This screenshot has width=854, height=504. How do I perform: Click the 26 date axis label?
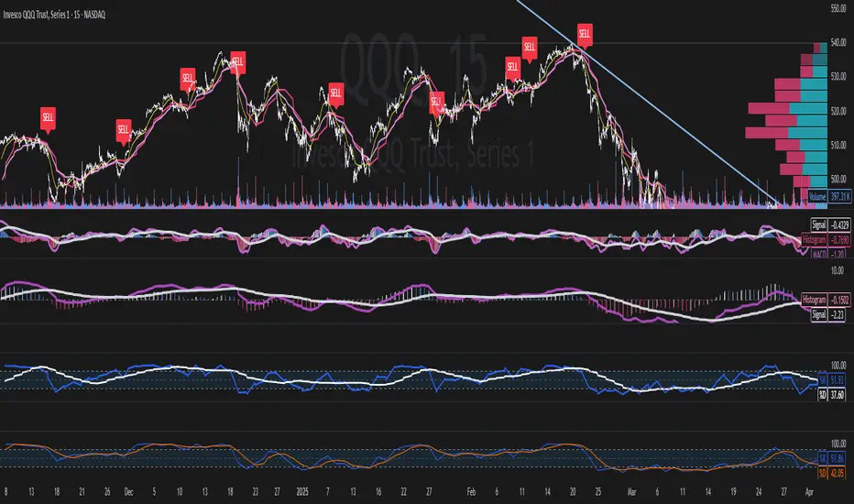pos(107,492)
